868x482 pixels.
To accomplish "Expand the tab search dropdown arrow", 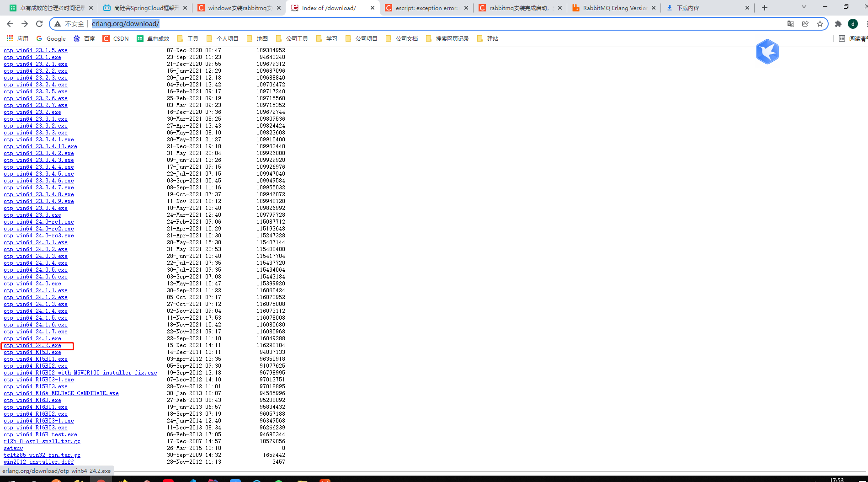I will tap(804, 7).
